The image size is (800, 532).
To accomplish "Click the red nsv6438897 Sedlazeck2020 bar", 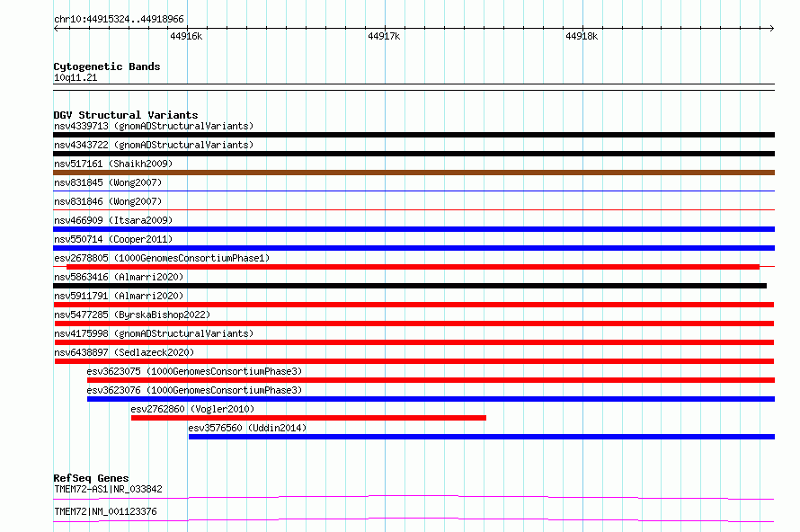I will point(414,361).
